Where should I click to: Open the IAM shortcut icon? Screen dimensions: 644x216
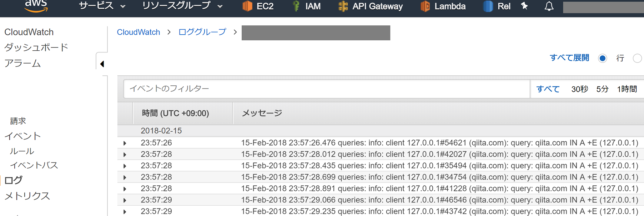click(x=296, y=6)
